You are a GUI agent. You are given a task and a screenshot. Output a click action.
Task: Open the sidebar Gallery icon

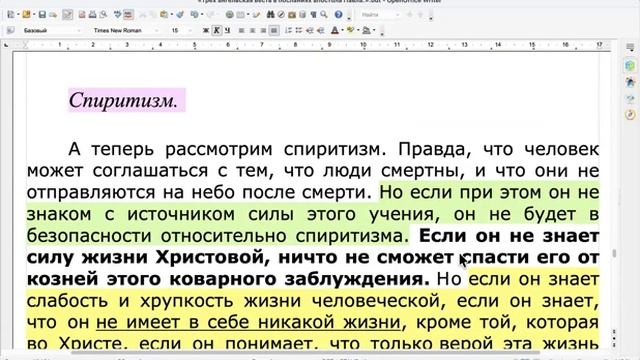point(630,99)
